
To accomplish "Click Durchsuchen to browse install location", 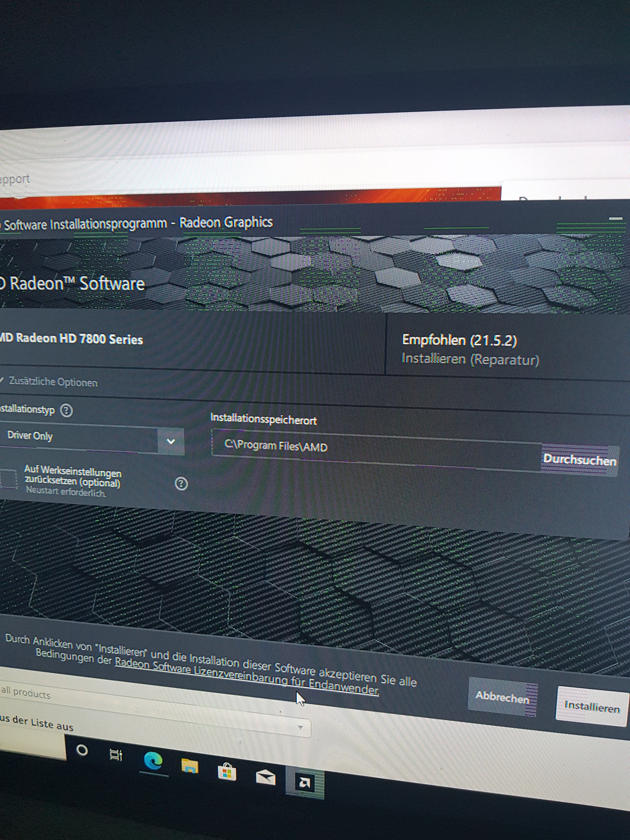I will [x=579, y=460].
